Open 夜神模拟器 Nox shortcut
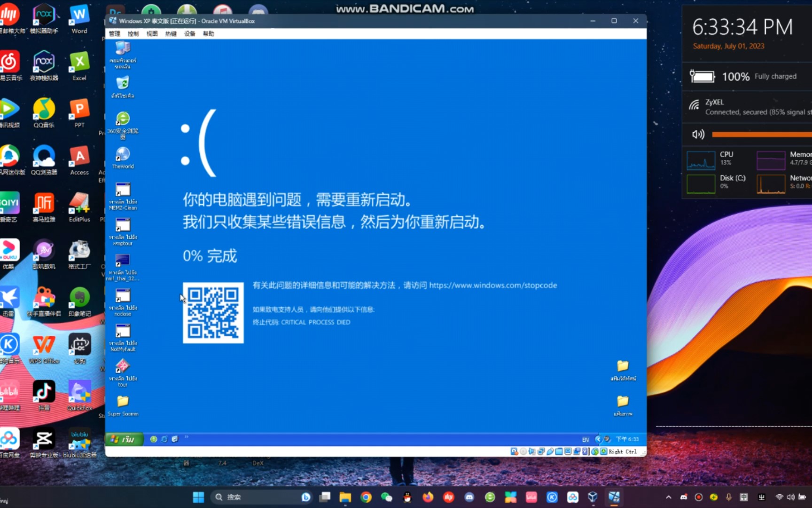Image resolution: width=812 pixels, height=508 pixels. 44,66
